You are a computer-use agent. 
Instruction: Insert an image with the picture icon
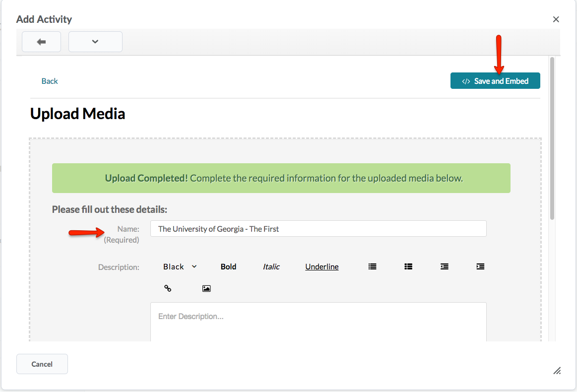(206, 288)
